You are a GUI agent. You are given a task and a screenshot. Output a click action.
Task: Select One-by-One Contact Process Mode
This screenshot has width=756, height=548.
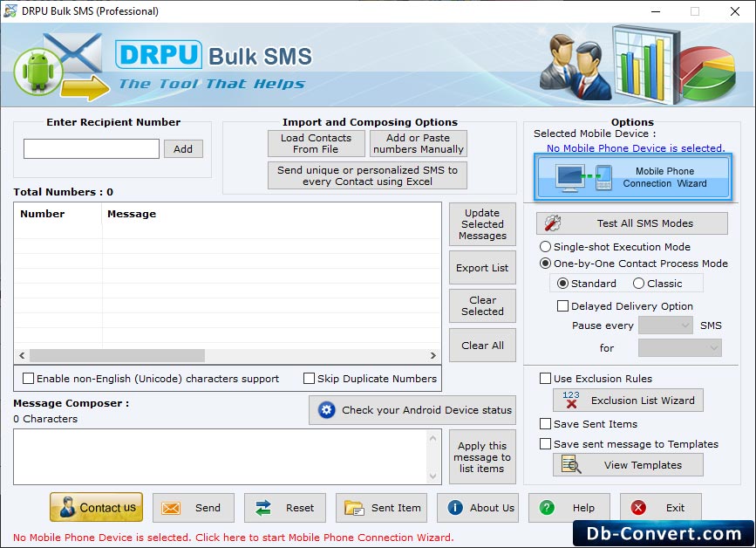coord(545,264)
